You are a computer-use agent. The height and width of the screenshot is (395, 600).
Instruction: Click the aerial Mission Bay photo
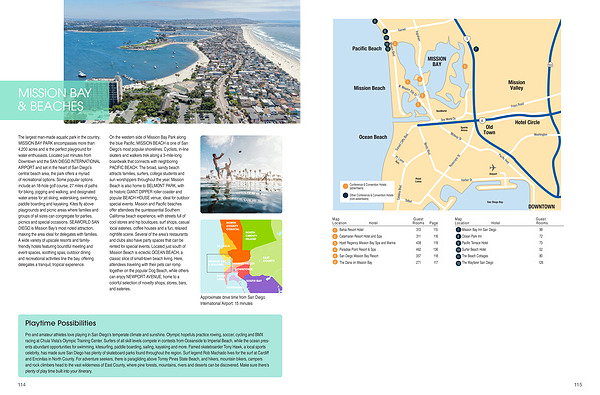(x=182, y=62)
